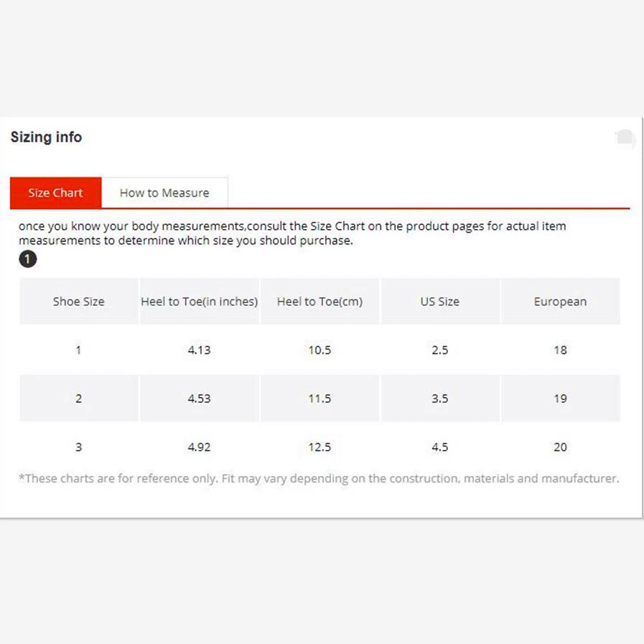Click the European column header
This screenshot has height=644, width=644.
[560, 302]
